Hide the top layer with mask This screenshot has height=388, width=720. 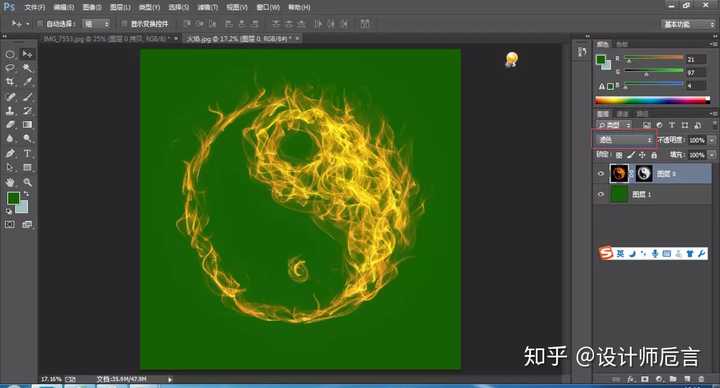pyautogui.click(x=601, y=174)
